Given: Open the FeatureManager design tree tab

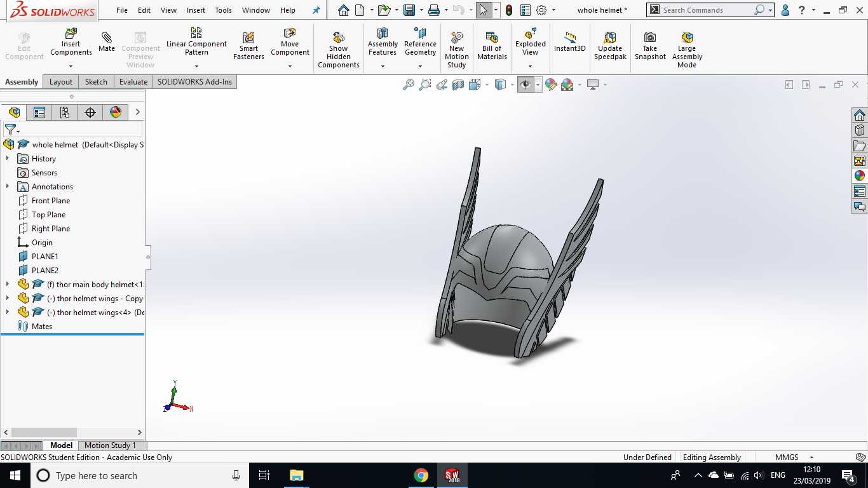Looking at the screenshot, I should coord(14,112).
